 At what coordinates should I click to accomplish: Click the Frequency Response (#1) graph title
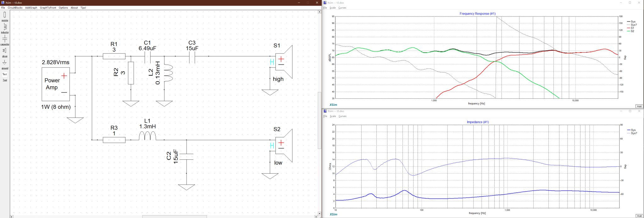477,14
